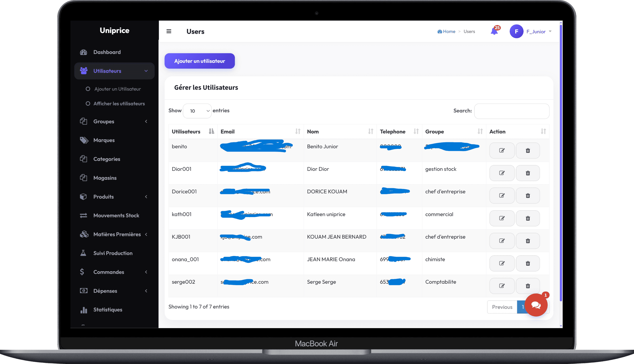
Task: Edit user benito
Action: click(x=502, y=150)
